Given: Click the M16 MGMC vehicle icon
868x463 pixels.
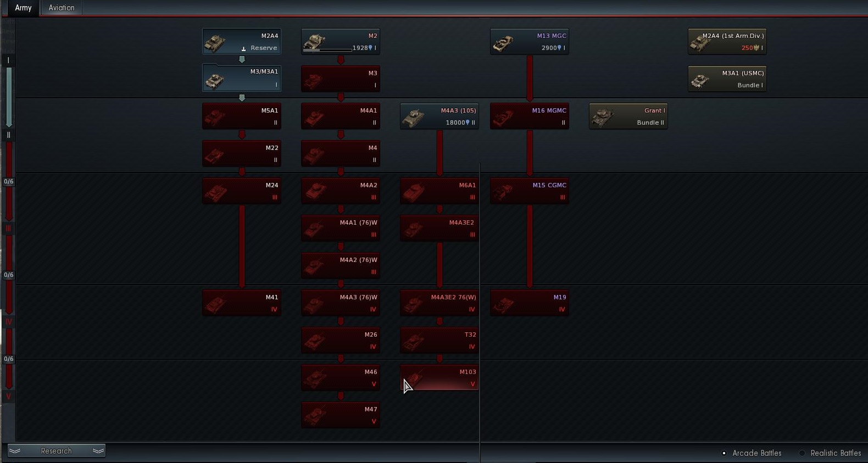Looking at the screenshot, I should 504,117.
